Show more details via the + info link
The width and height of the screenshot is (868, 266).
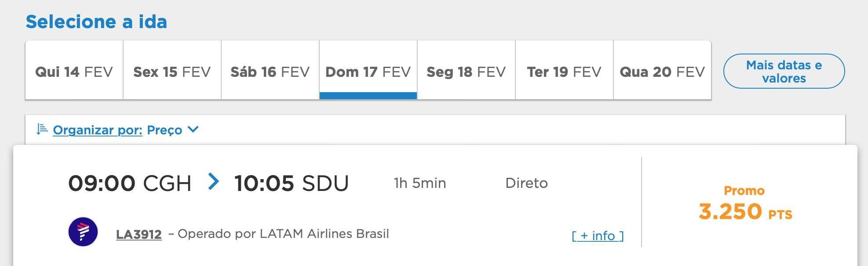tap(598, 236)
